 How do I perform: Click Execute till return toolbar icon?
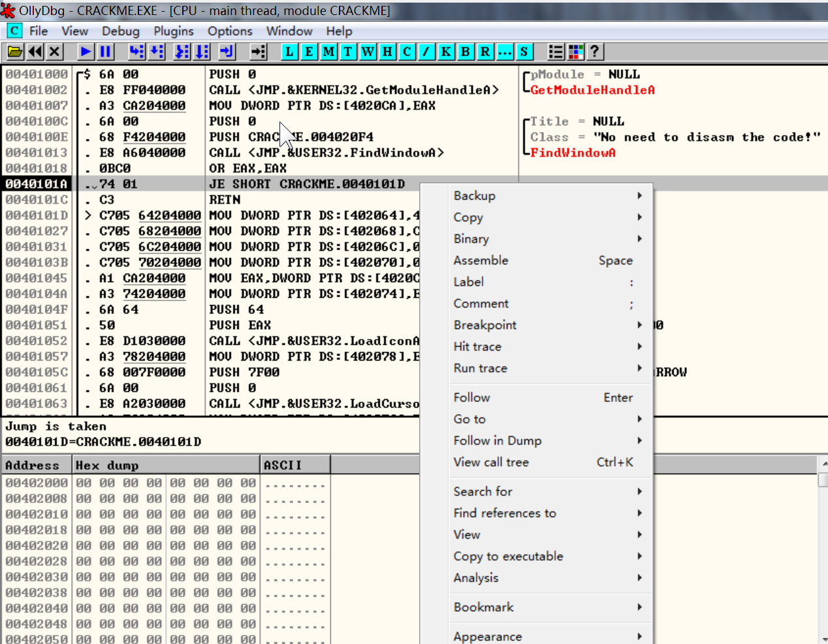click(x=227, y=52)
